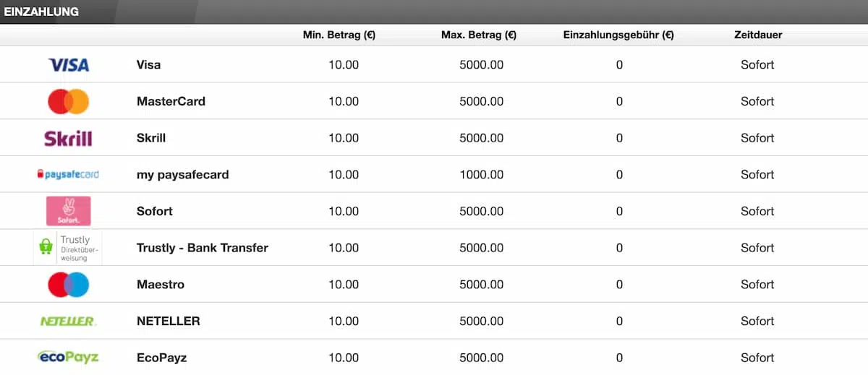
Task: Select the MasterCard logo
Action: 69,102
